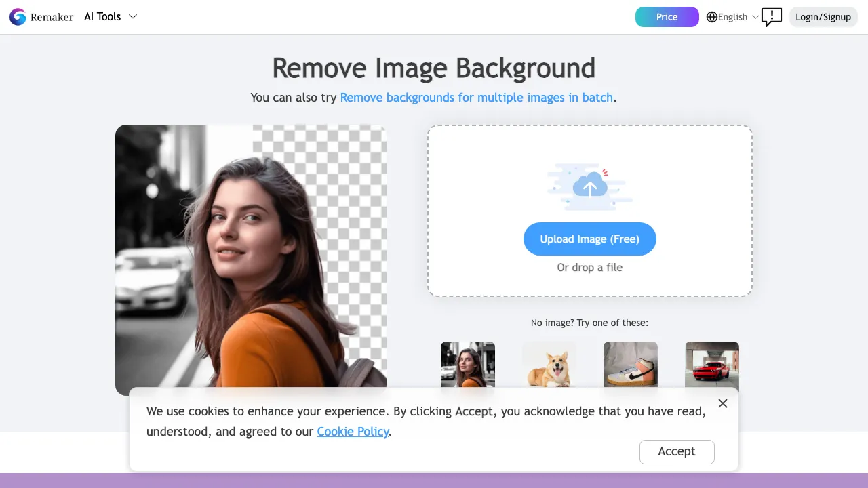Click the Remaker logo icon
Viewport: 868px width, 488px height.
coord(18,16)
